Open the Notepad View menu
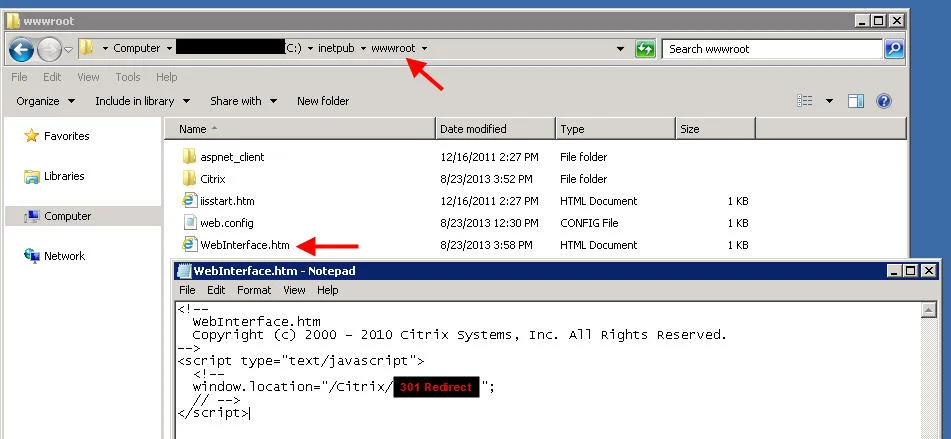This screenshot has height=439, width=951. [x=294, y=290]
